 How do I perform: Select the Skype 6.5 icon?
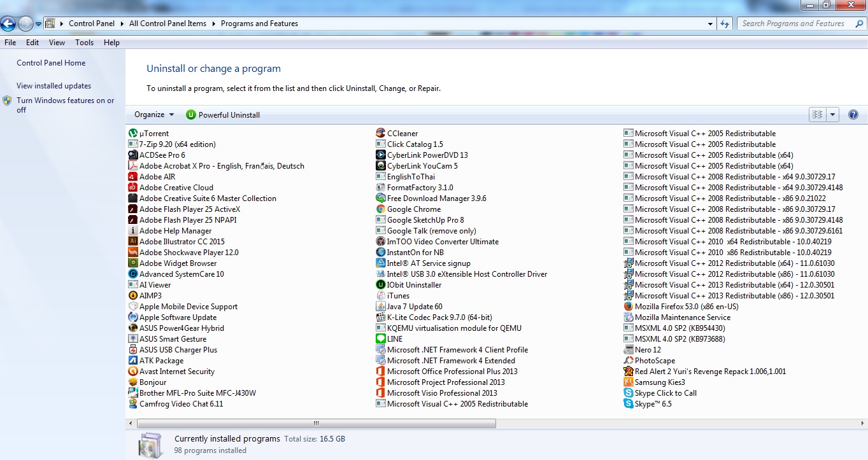click(629, 404)
